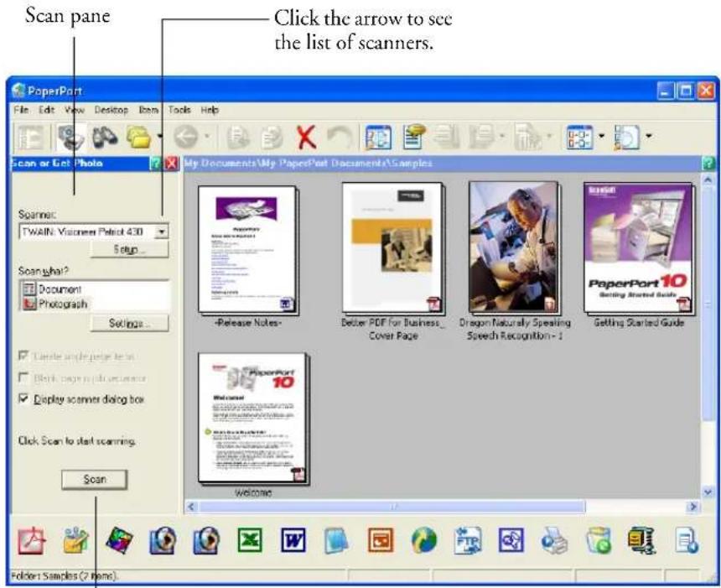Image resolution: width=721 pixels, height=588 pixels.
Task: Click the vertical scrollbar up arrow
Action: point(708,180)
